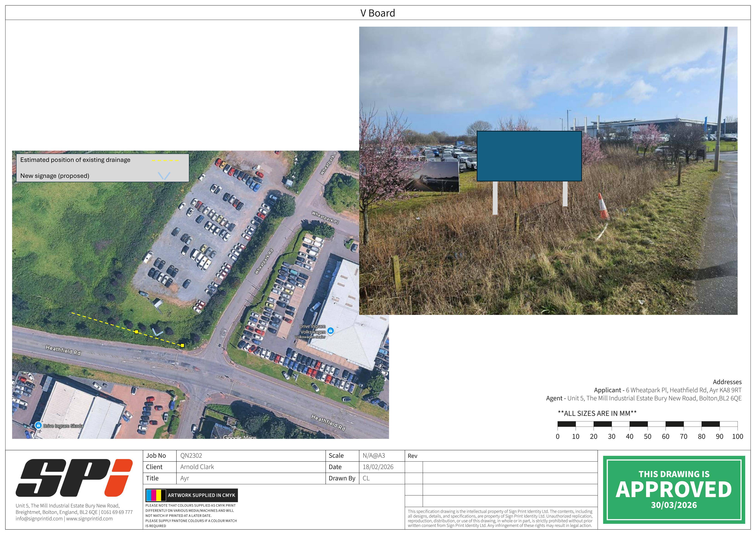
Task: Open the www.signprintid.com link
Action: pyautogui.click(x=89, y=519)
